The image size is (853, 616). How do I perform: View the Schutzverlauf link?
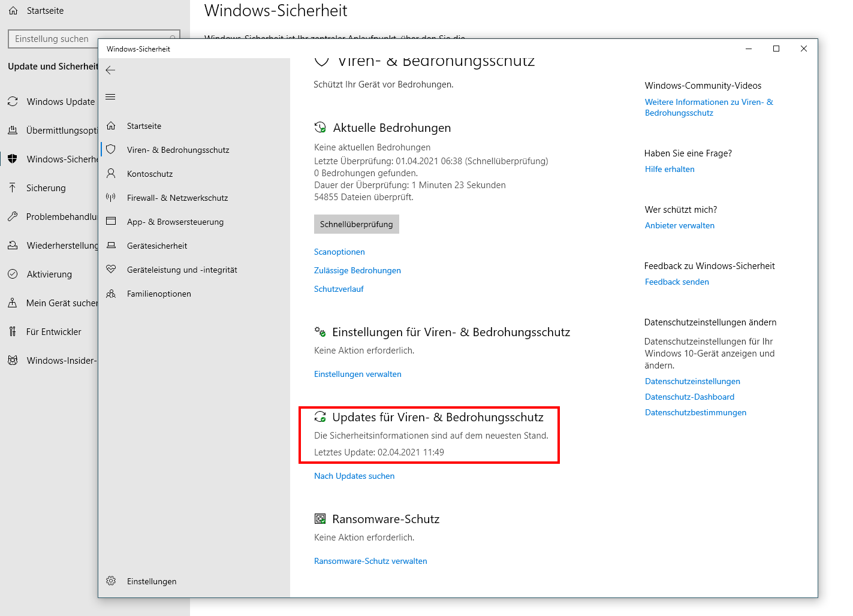pyautogui.click(x=339, y=289)
